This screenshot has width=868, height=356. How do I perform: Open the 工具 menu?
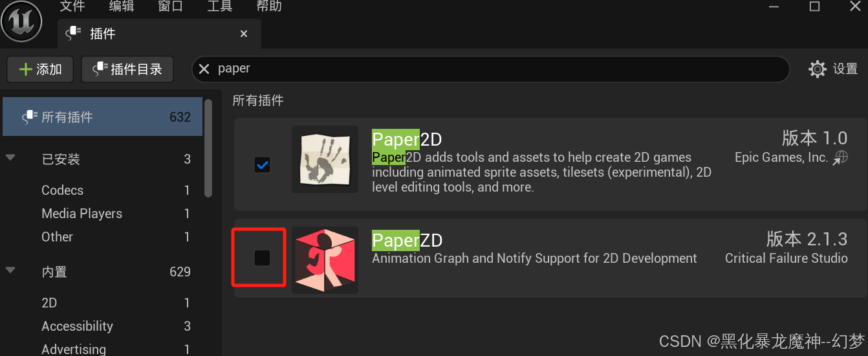(220, 6)
